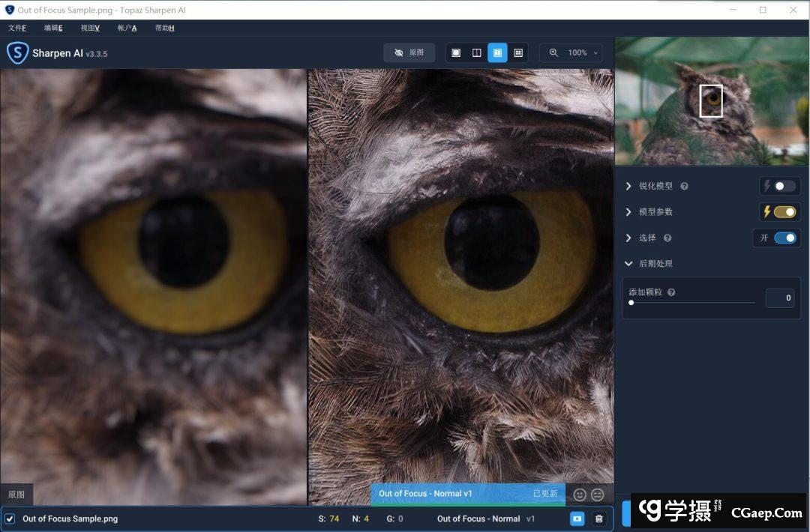
Task: Click help icon next to 锐化模型
Action: tap(684, 187)
